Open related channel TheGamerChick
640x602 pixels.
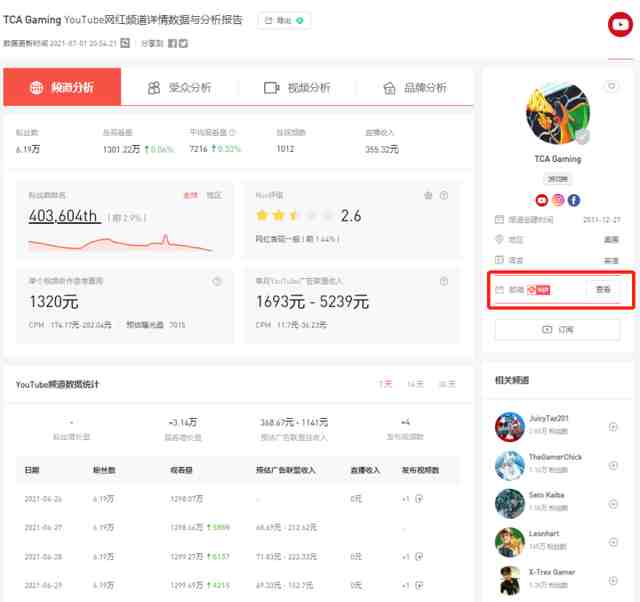[555, 457]
